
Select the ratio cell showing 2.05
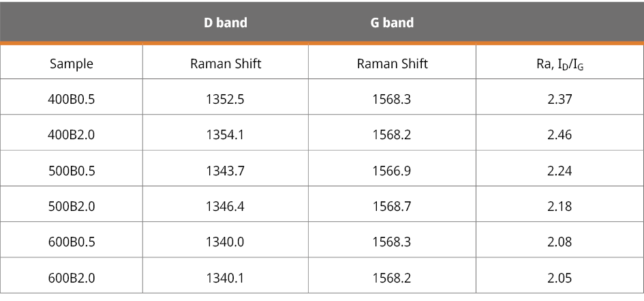pyautogui.click(x=559, y=278)
